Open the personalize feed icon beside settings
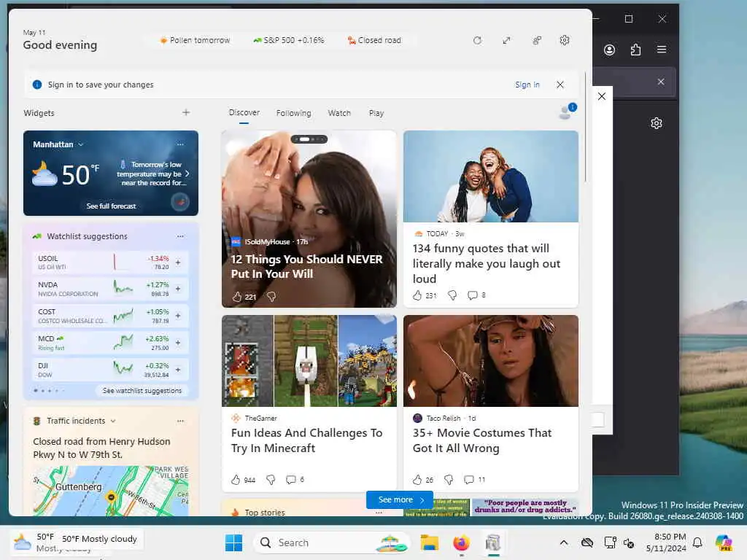The height and width of the screenshot is (560, 747). pyautogui.click(x=537, y=41)
